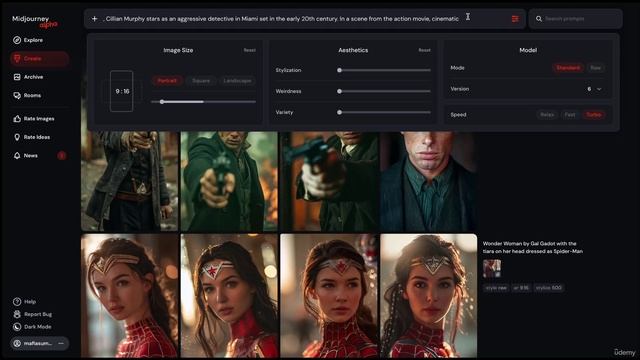Choose Turbo speed

(x=593, y=115)
